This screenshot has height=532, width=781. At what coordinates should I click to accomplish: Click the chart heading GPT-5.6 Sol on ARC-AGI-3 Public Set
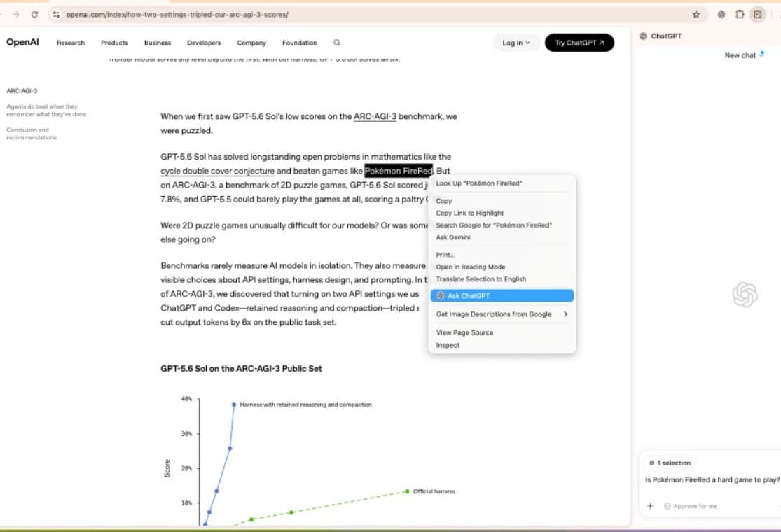point(241,369)
